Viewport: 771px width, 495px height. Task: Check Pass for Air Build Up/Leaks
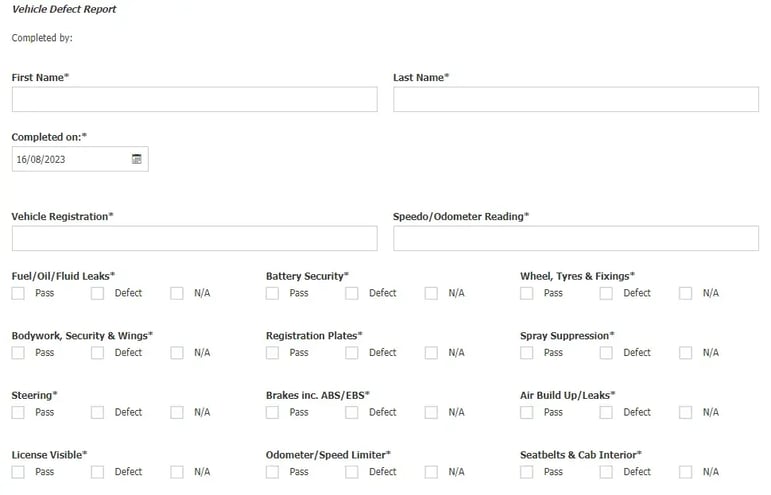coord(527,412)
